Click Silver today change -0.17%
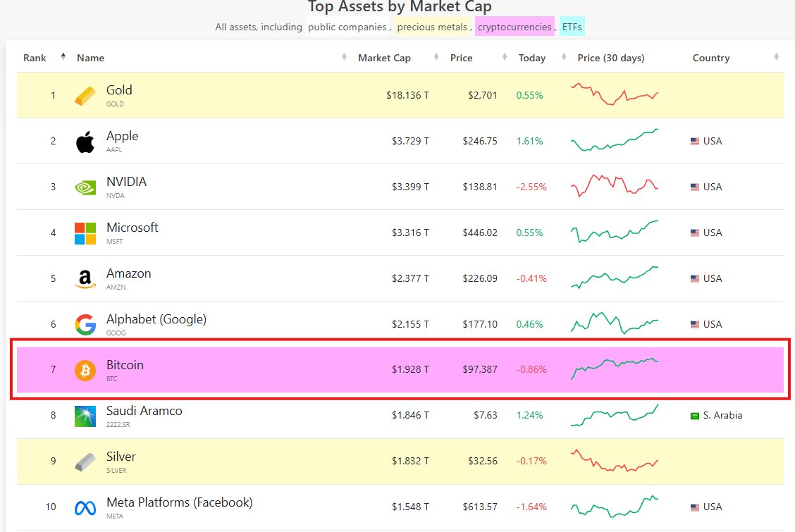The image size is (795, 532). tap(531, 461)
